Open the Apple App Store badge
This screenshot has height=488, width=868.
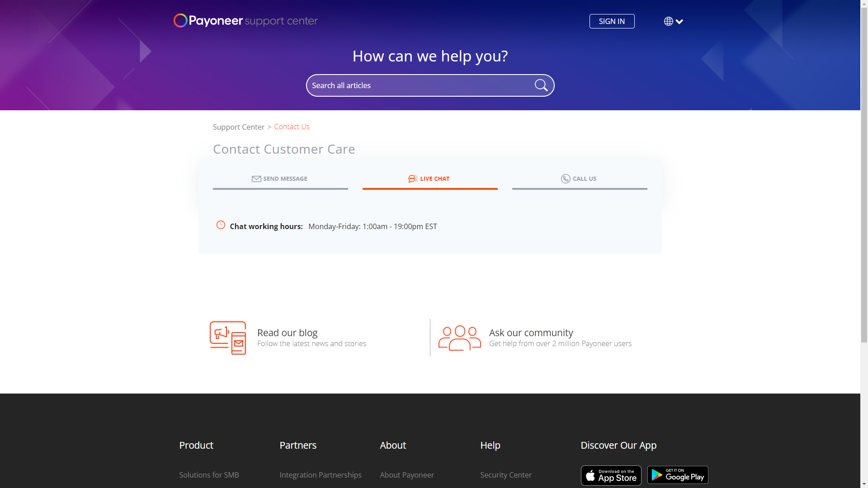point(611,475)
